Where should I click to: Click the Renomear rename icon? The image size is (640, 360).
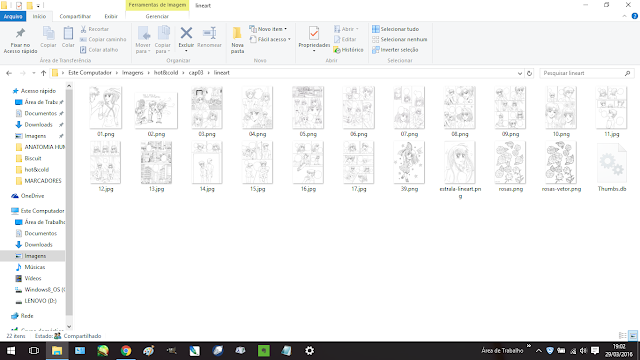209,33
